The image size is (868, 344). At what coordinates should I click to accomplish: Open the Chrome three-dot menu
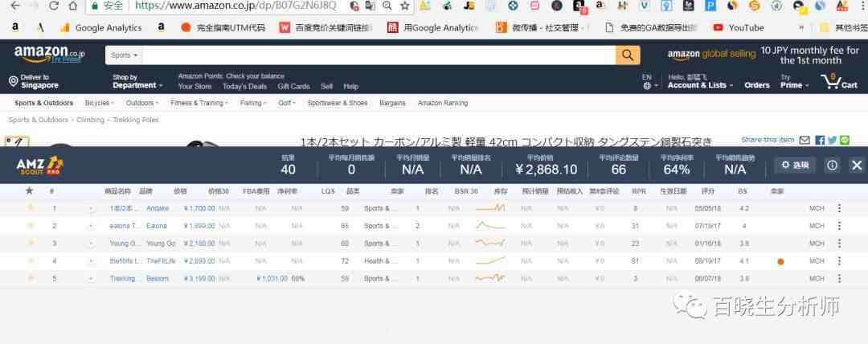(862, 6)
